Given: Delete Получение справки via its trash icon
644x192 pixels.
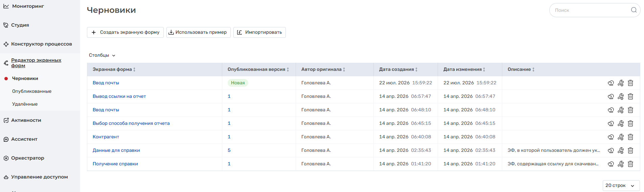Looking at the screenshot, I should click(x=630, y=164).
